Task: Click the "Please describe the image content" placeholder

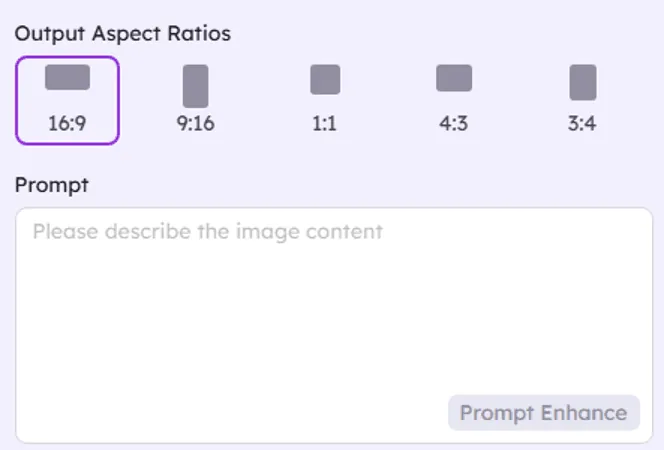Action: (207, 232)
